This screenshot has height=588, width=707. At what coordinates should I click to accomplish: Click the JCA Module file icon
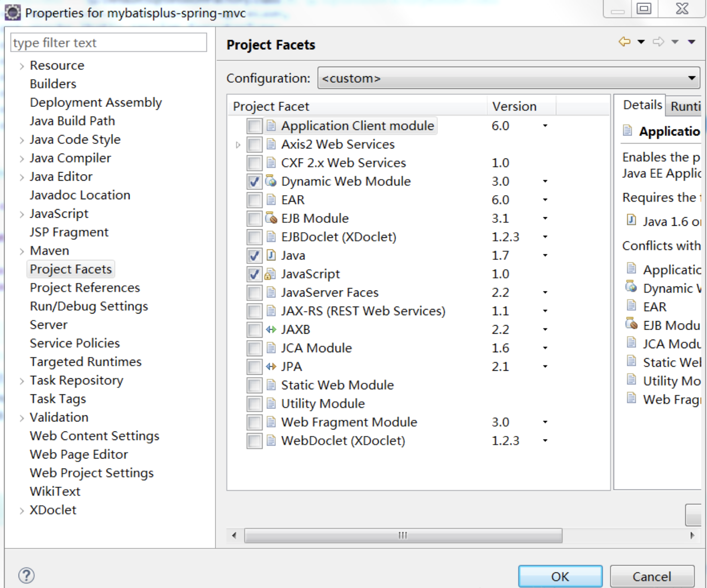point(271,348)
